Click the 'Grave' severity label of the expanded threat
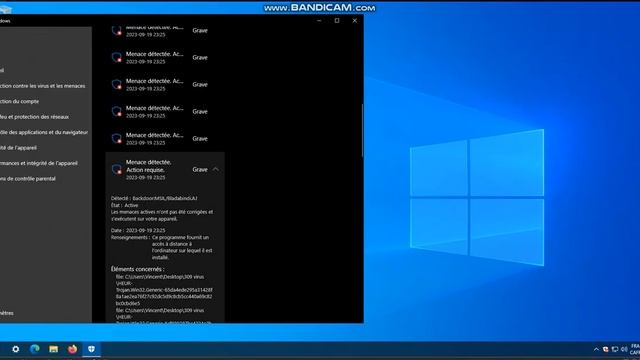The image size is (640, 360). [200, 169]
